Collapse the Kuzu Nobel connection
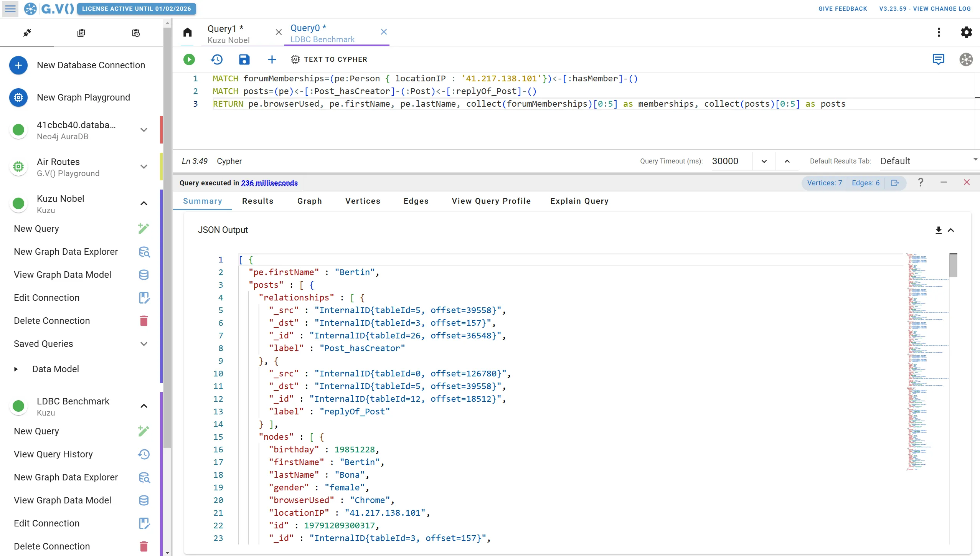The height and width of the screenshot is (556, 980). [144, 204]
